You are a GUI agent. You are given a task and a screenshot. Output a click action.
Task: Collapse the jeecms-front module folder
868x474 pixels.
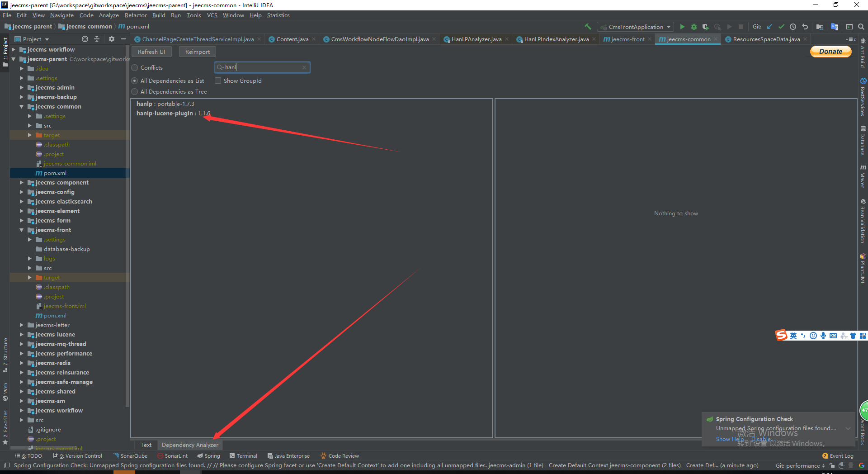[21, 230]
